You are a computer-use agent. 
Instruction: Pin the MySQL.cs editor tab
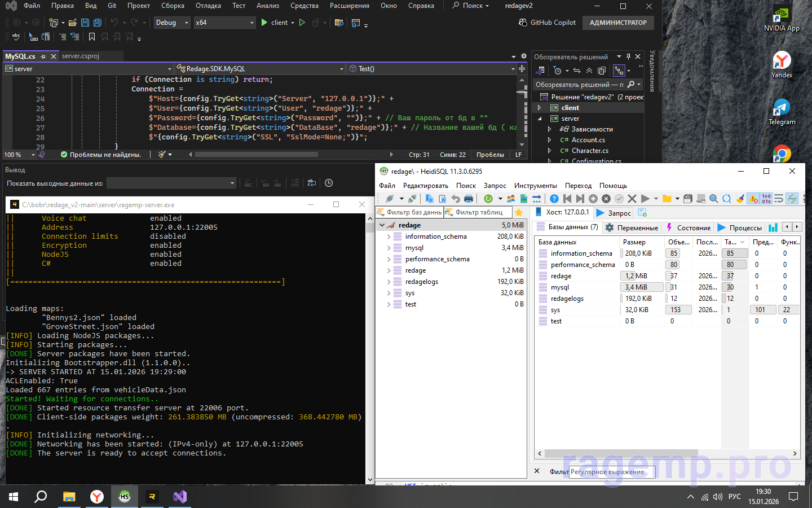point(43,56)
